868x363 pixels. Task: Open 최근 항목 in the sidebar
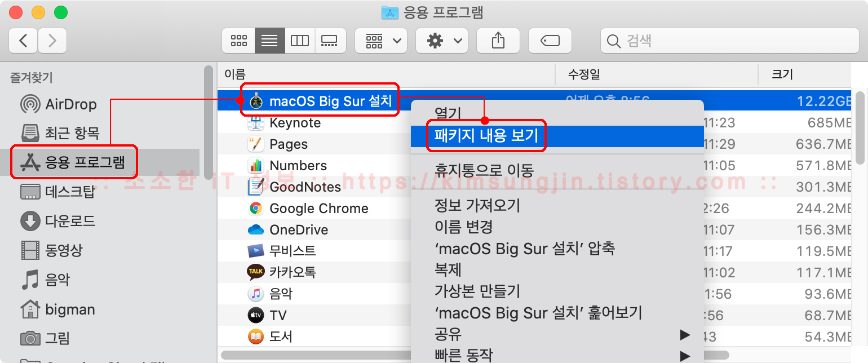(60, 133)
